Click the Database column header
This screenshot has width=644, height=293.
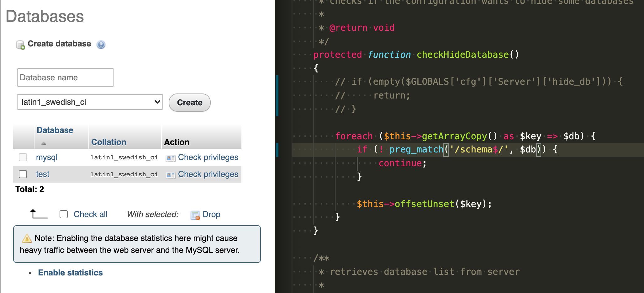(x=55, y=130)
